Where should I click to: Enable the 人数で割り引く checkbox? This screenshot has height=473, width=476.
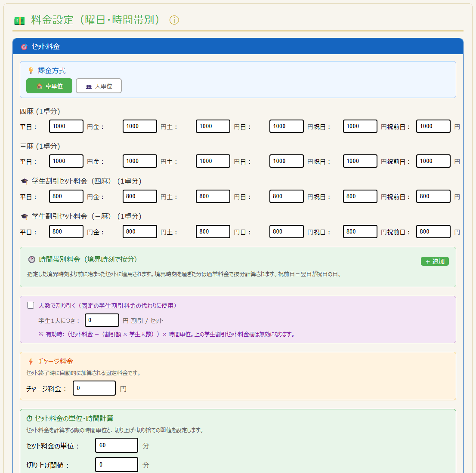click(x=31, y=305)
